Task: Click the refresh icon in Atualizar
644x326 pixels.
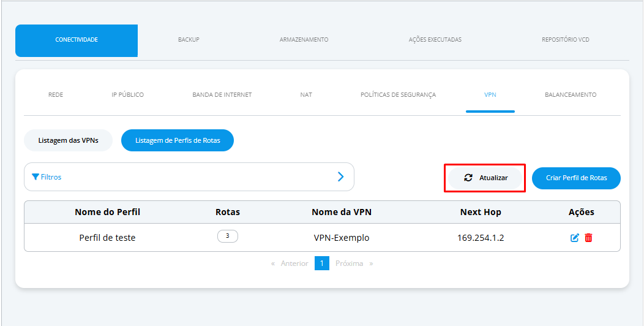Action: [468, 178]
